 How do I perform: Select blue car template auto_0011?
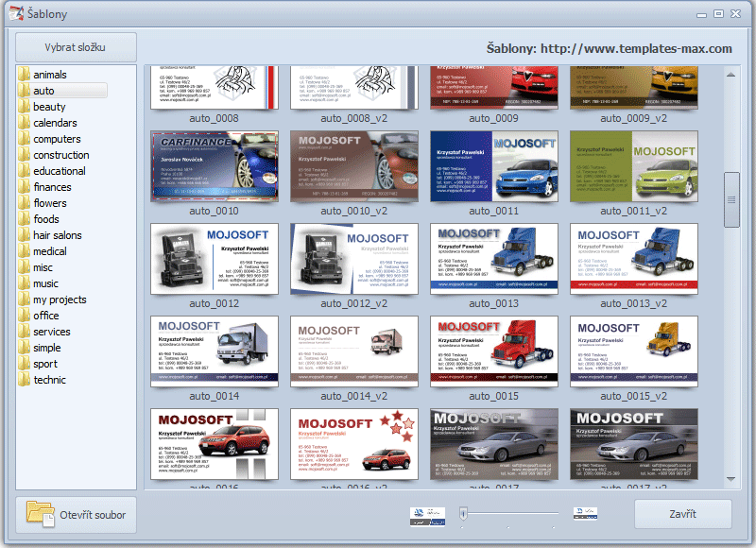493,166
